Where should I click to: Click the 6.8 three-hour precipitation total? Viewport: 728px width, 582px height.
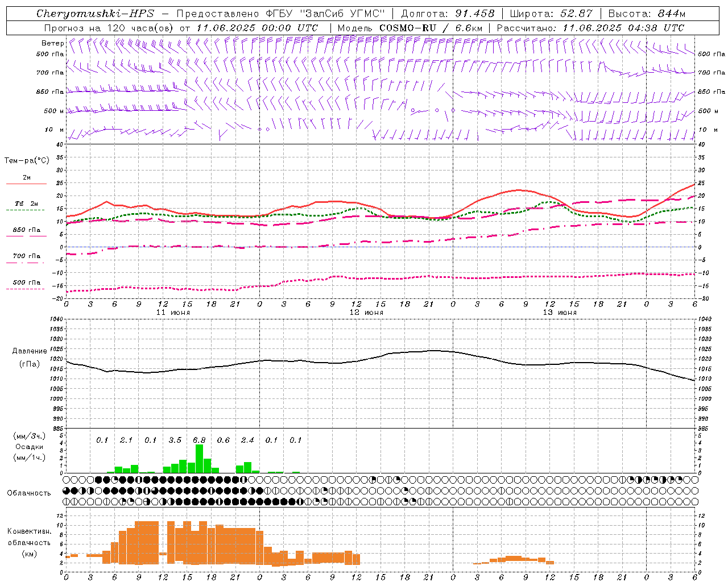tap(199, 440)
